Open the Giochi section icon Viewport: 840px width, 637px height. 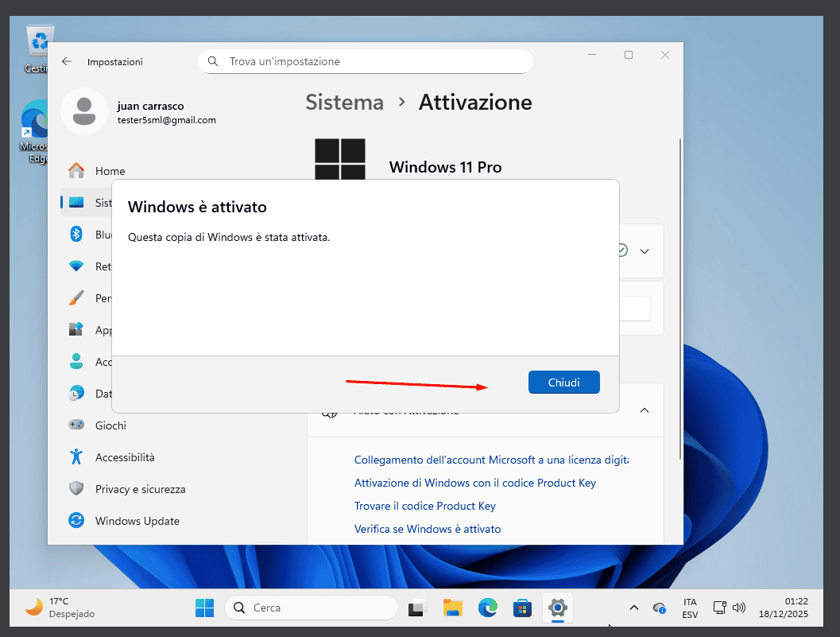point(76,425)
